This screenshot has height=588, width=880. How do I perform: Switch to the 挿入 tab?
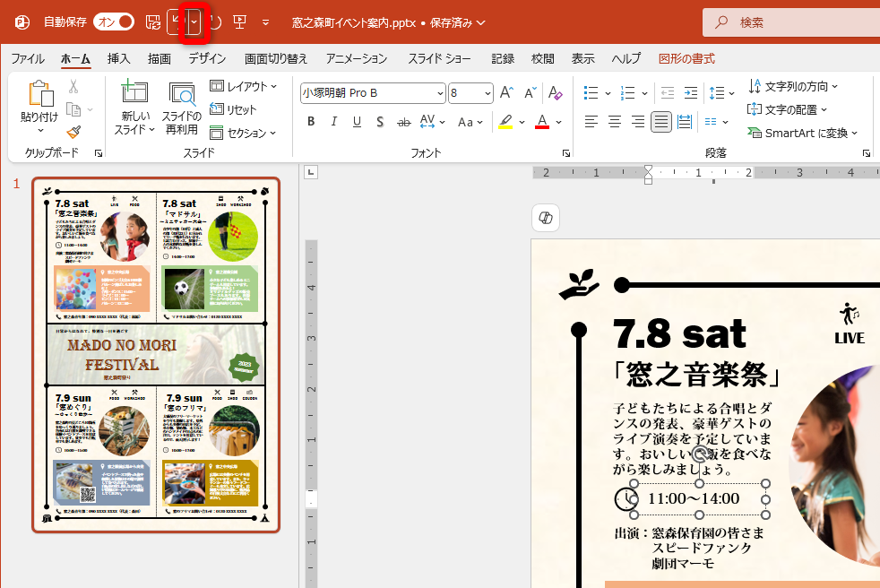tap(118, 58)
